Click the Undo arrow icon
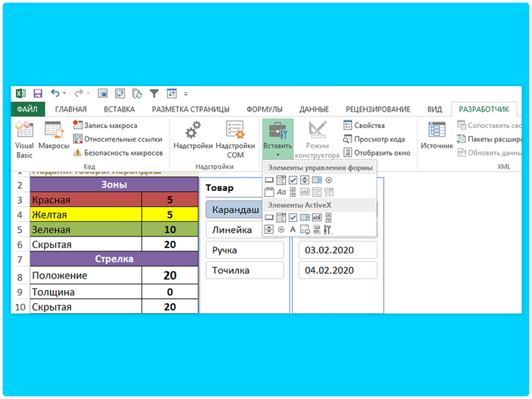The height and width of the screenshot is (399, 532). (55, 93)
